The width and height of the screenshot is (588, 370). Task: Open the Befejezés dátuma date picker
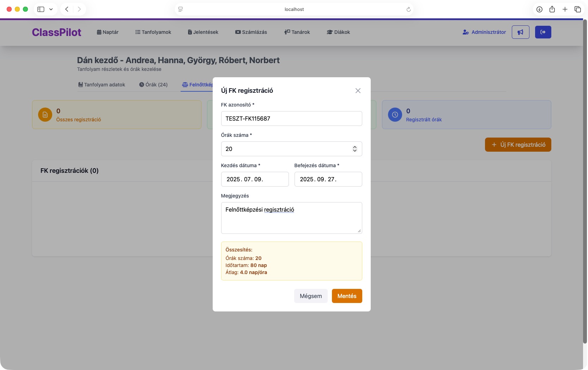click(328, 179)
